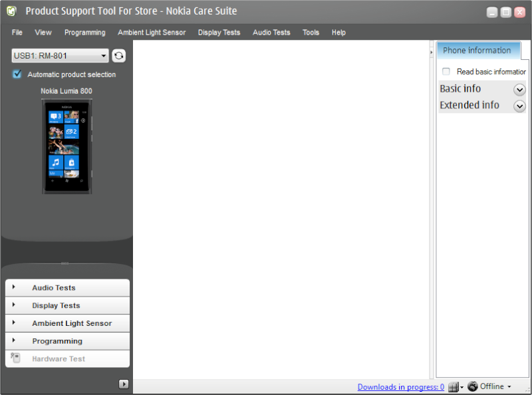
Task: Close the Nokia Care Suite window
Action: coord(520,12)
